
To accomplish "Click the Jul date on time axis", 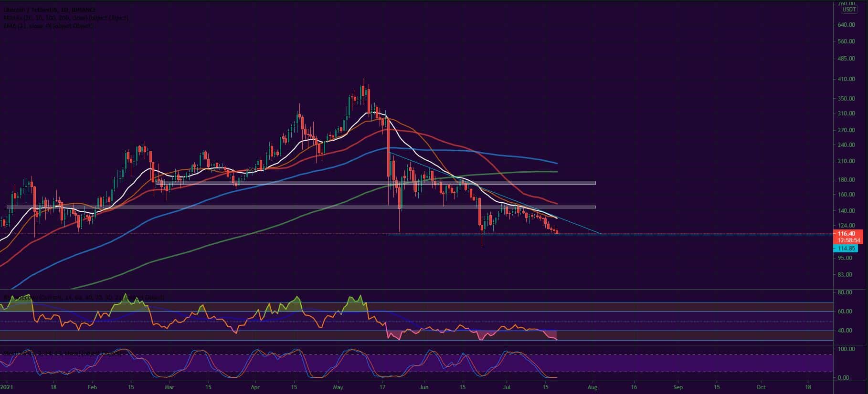I will click(x=507, y=388).
